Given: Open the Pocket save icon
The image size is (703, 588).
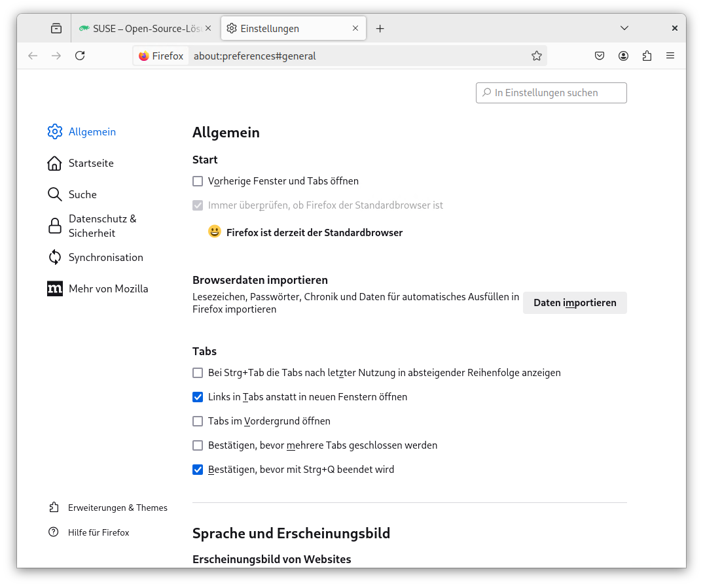Looking at the screenshot, I should tap(600, 56).
